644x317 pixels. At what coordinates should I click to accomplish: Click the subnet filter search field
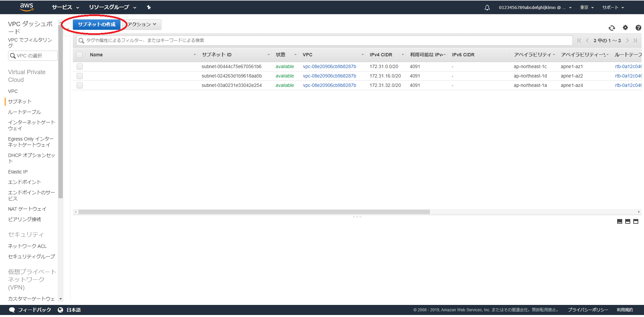pyautogui.click(x=324, y=41)
